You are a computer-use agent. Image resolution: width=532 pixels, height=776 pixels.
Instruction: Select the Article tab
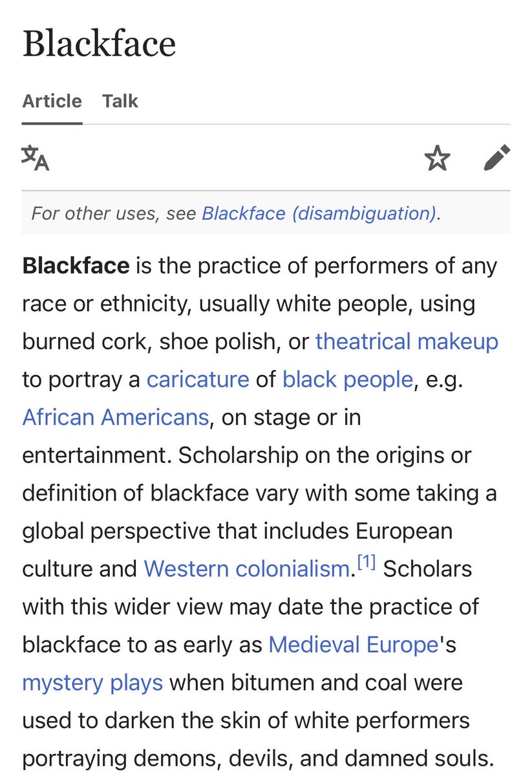click(52, 101)
